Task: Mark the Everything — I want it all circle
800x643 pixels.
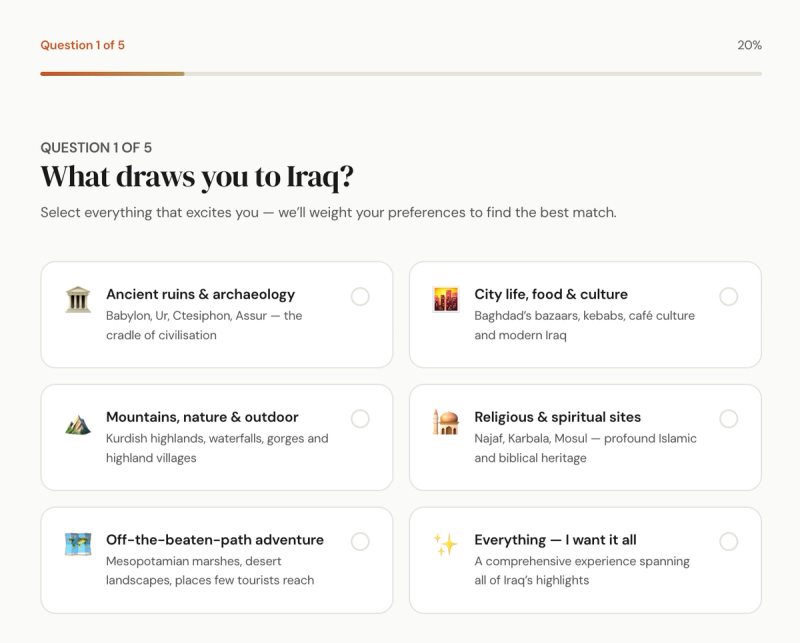Action: point(729,541)
